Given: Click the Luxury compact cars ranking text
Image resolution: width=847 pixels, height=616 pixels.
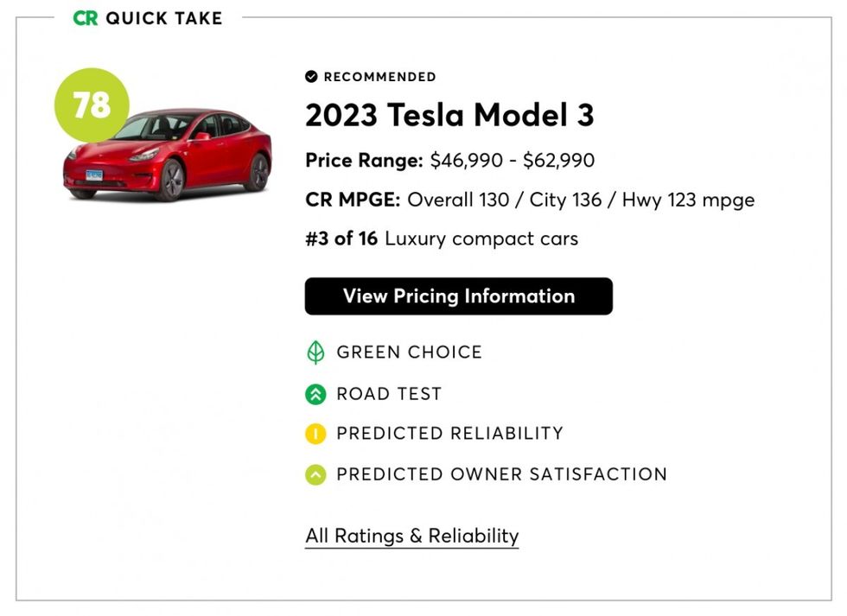Looking at the screenshot, I should (x=442, y=238).
